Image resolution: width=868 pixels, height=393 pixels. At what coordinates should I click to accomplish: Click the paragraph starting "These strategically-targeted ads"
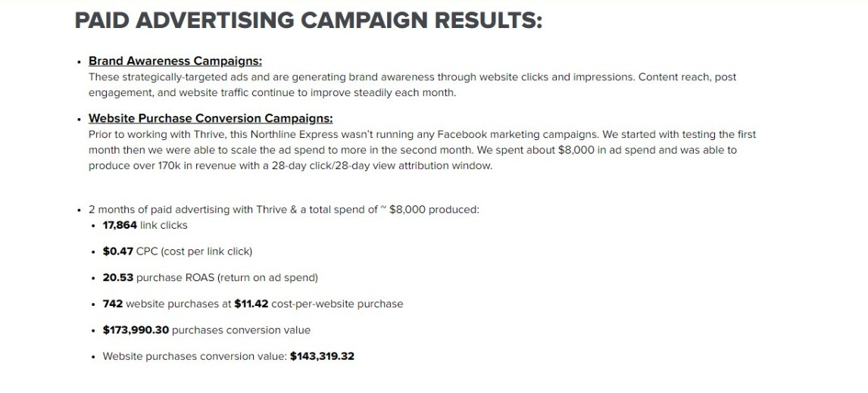click(412, 77)
